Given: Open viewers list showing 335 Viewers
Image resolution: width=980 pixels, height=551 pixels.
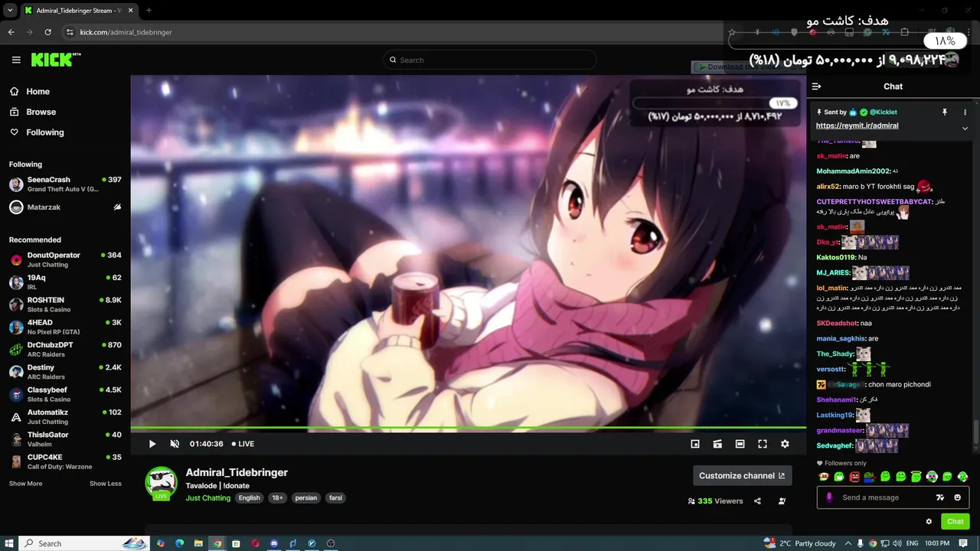Looking at the screenshot, I should (x=715, y=501).
